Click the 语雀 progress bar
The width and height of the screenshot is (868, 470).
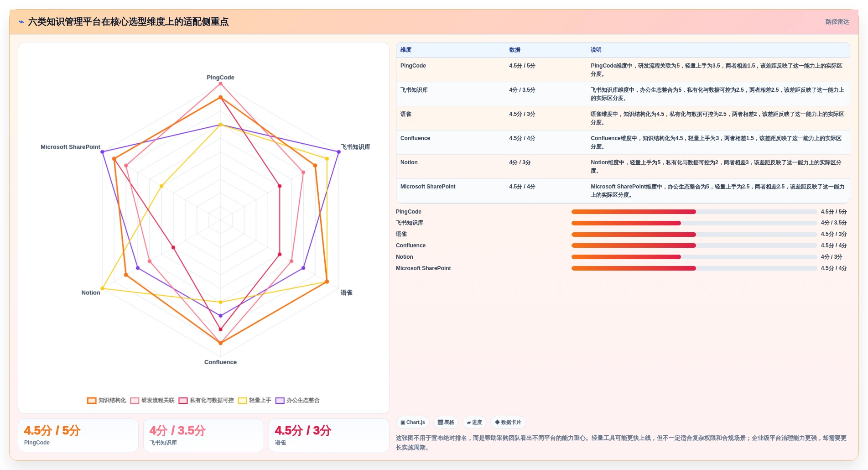(694, 235)
